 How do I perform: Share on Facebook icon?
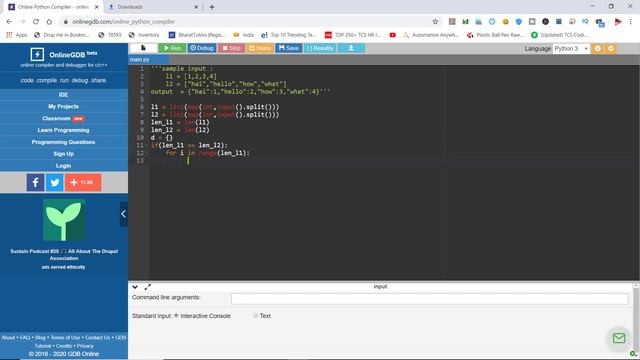[x=36, y=182]
